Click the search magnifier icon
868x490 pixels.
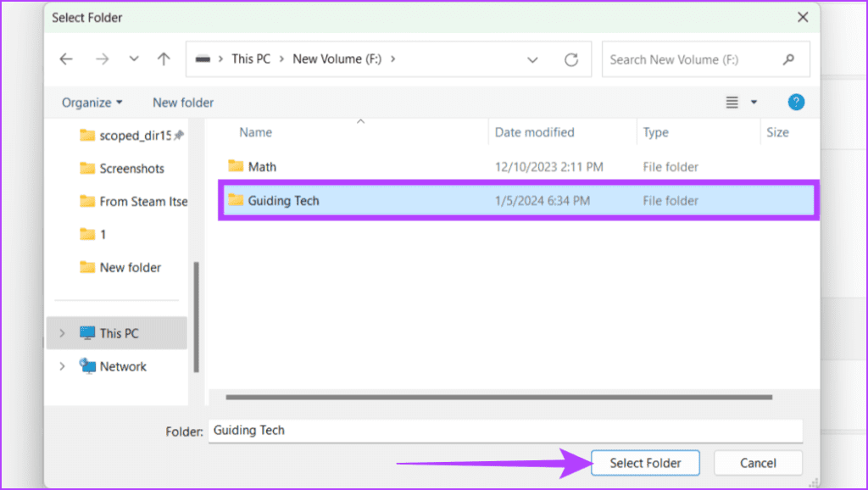tap(788, 58)
